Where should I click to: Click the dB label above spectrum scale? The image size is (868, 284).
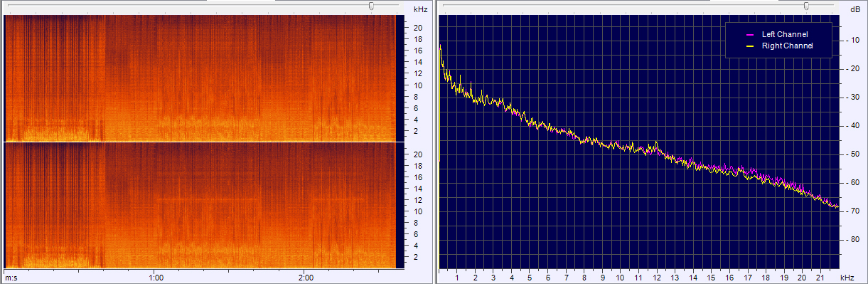coord(855,9)
